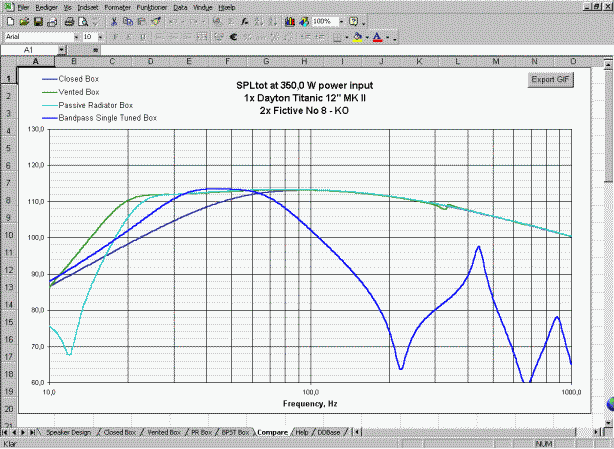Screen dimensions: 614x449
Task: Open Print Preview with the magnifier-page icon
Action: pyautogui.click(x=83, y=22)
